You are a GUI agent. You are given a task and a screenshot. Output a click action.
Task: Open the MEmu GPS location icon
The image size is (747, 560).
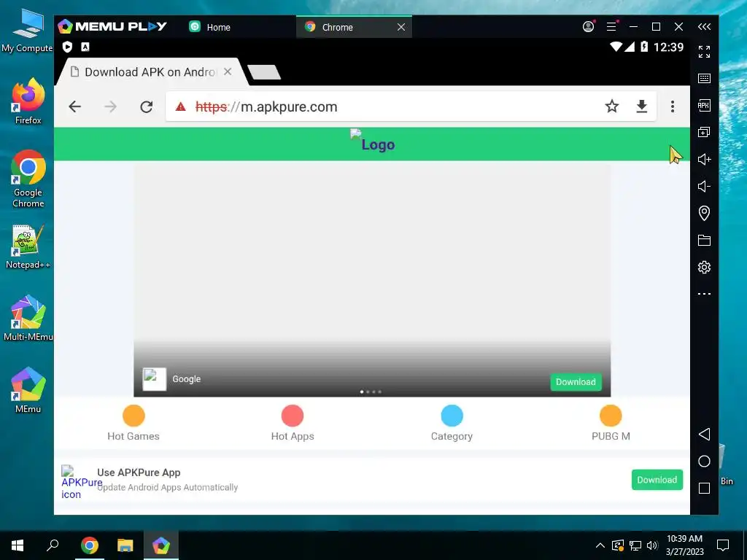coord(704,213)
